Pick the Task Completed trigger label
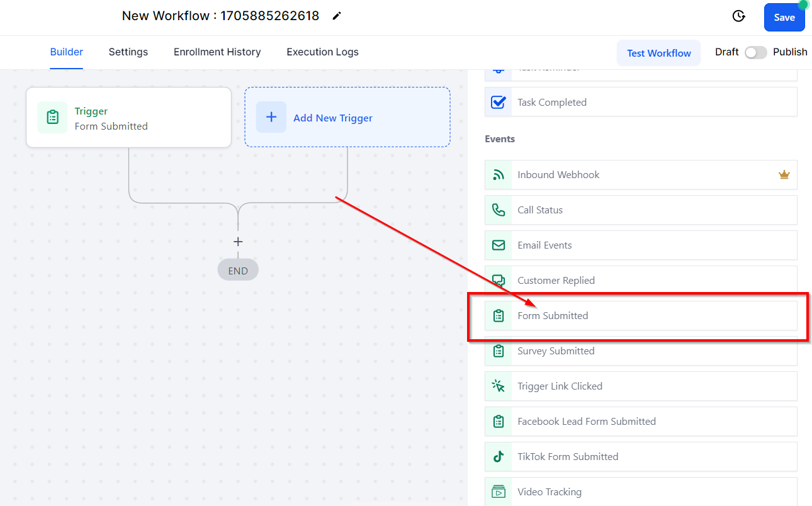 (x=552, y=103)
